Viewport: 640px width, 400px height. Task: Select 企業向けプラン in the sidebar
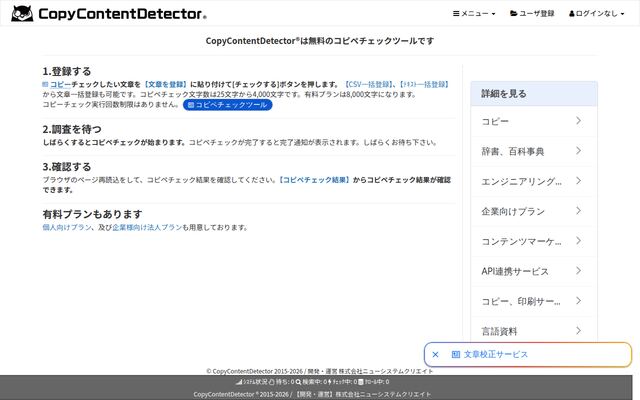(x=534, y=211)
